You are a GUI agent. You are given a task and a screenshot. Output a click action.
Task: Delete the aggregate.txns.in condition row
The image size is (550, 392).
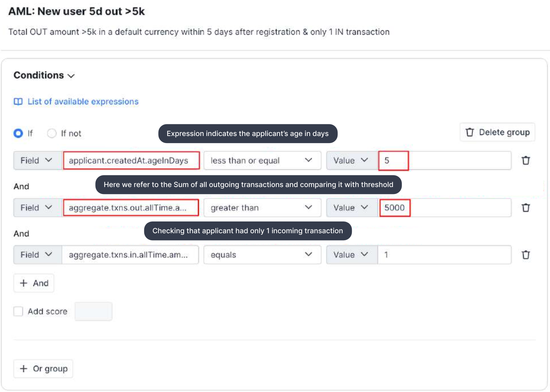[x=526, y=255]
